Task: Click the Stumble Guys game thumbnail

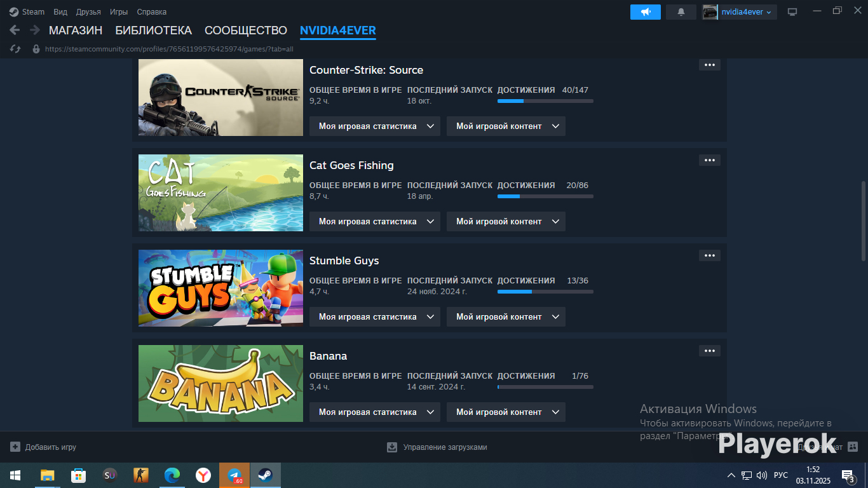Action: tap(220, 288)
